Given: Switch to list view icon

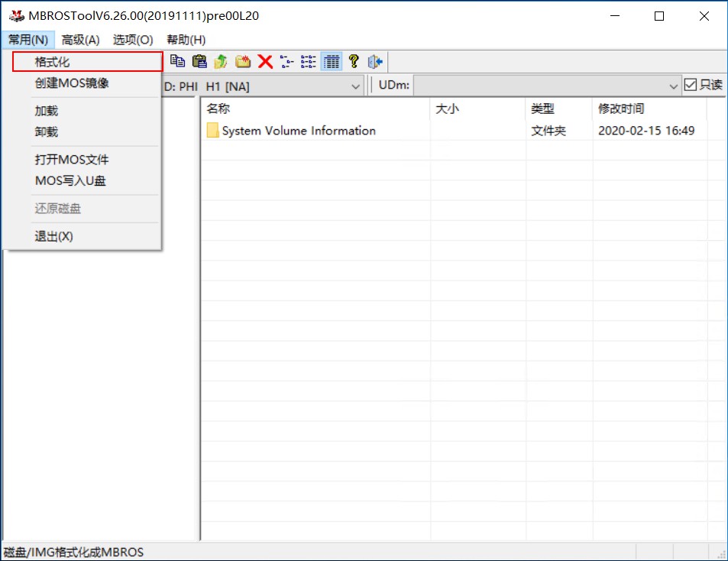Looking at the screenshot, I should coord(309,62).
